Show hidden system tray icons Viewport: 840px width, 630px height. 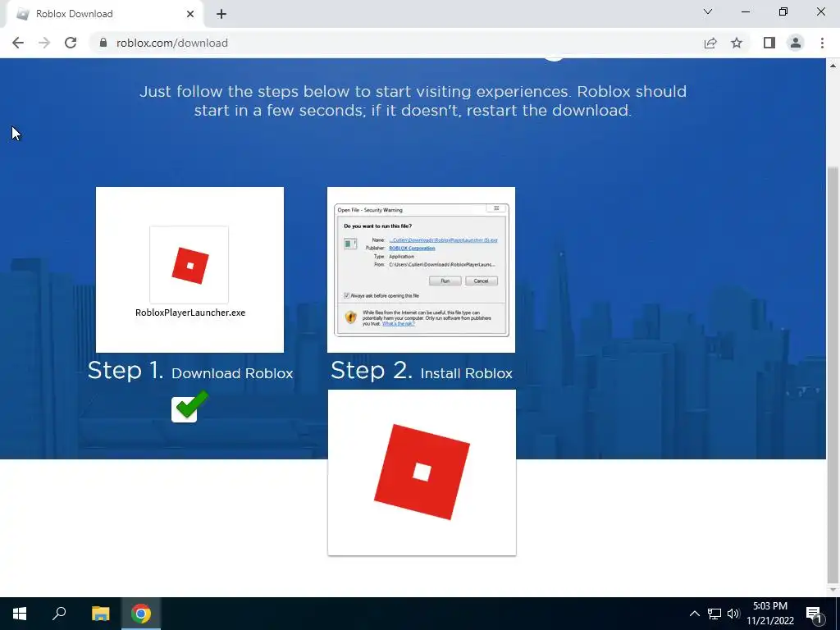click(694, 614)
